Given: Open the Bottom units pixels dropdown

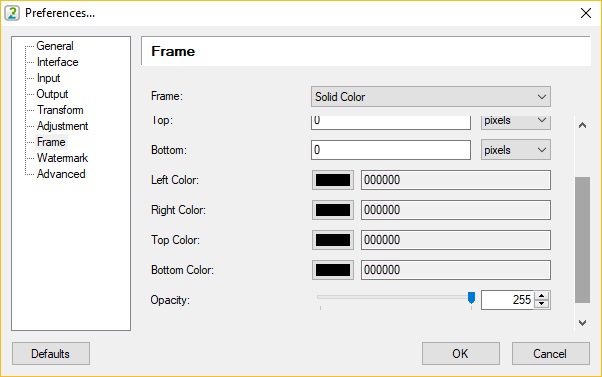Looking at the screenshot, I should click(x=516, y=150).
